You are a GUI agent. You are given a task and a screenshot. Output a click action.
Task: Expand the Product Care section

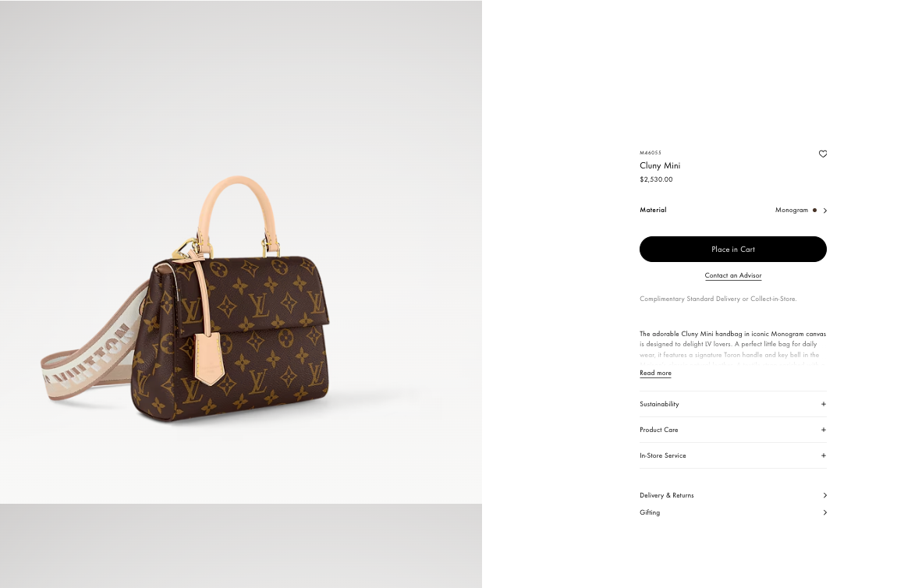(x=733, y=430)
